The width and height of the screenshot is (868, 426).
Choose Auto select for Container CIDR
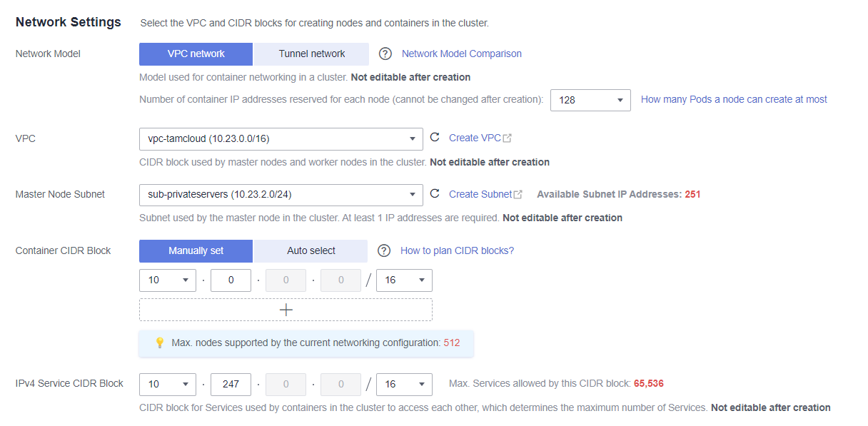point(311,251)
